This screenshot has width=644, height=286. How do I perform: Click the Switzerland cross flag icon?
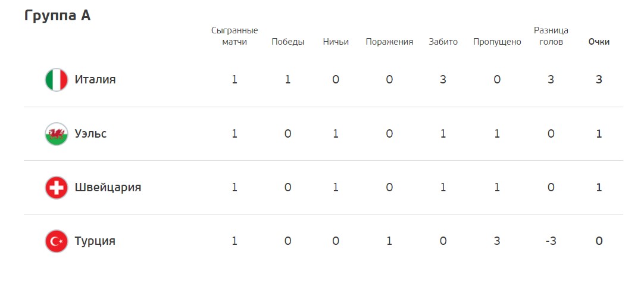57,188
